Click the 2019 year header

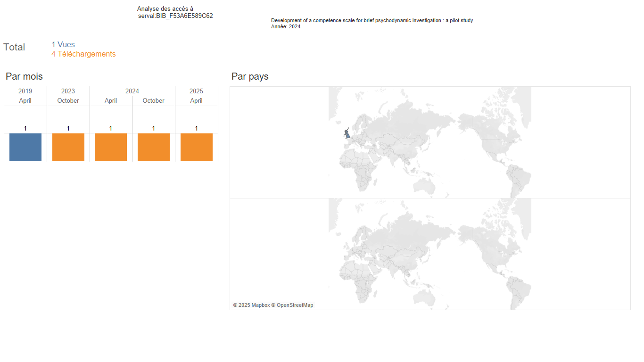click(x=25, y=91)
